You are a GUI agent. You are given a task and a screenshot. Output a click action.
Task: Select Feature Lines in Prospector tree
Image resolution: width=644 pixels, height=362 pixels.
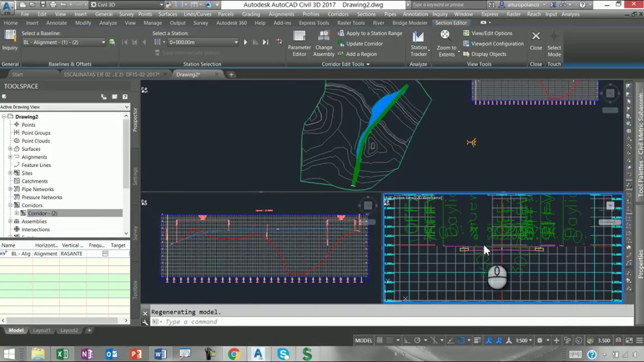pyautogui.click(x=36, y=165)
